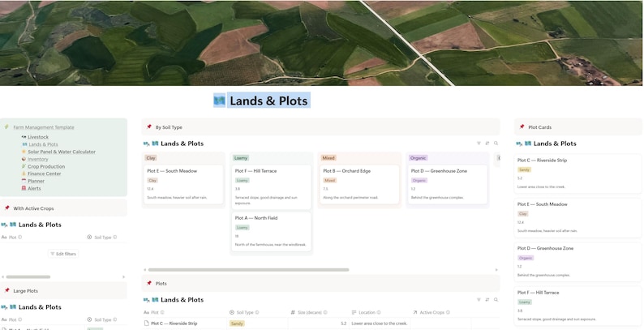The image size is (644, 330).
Task: Open the Farm Management Template link
Action: pos(44,127)
